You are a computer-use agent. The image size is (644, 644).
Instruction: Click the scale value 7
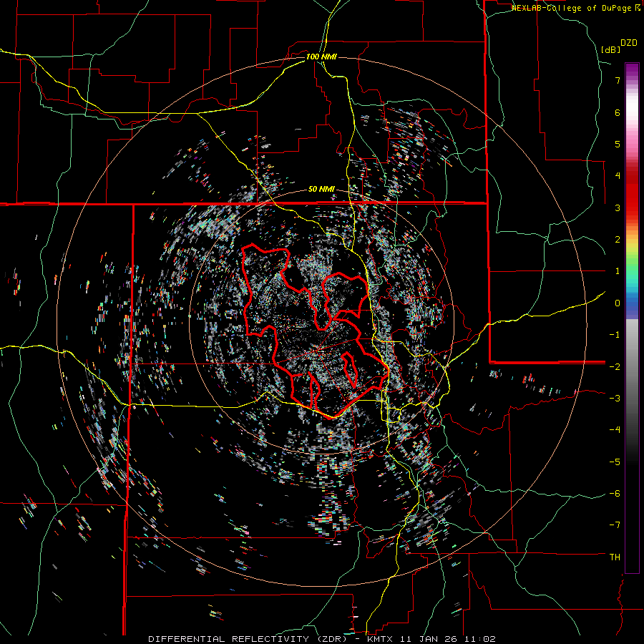tap(618, 80)
